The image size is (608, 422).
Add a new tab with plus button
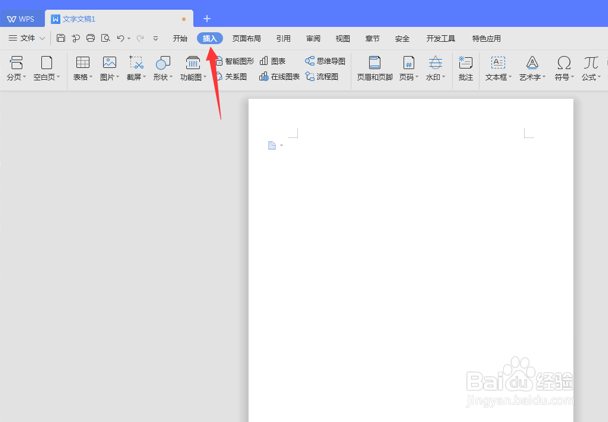pyautogui.click(x=207, y=18)
